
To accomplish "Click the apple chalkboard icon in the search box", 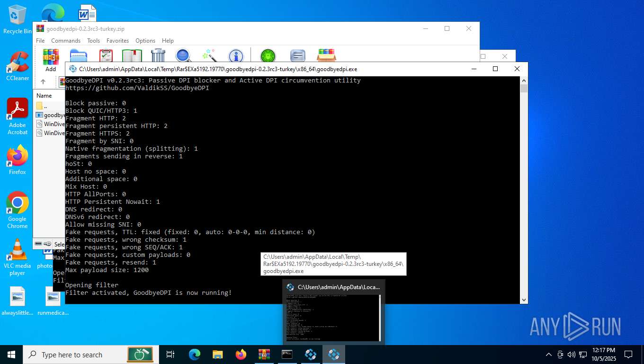I will (x=140, y=355).
